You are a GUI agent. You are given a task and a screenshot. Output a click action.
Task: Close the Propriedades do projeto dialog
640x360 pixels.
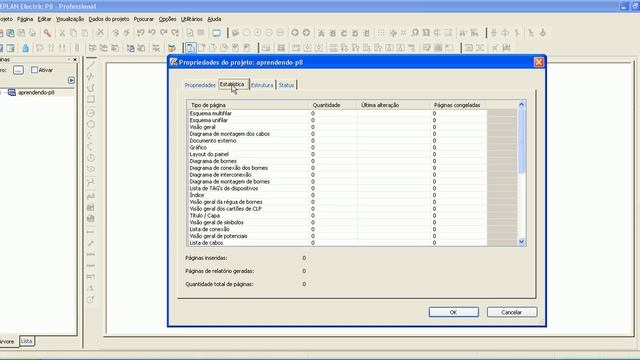[x=539, y=62]
